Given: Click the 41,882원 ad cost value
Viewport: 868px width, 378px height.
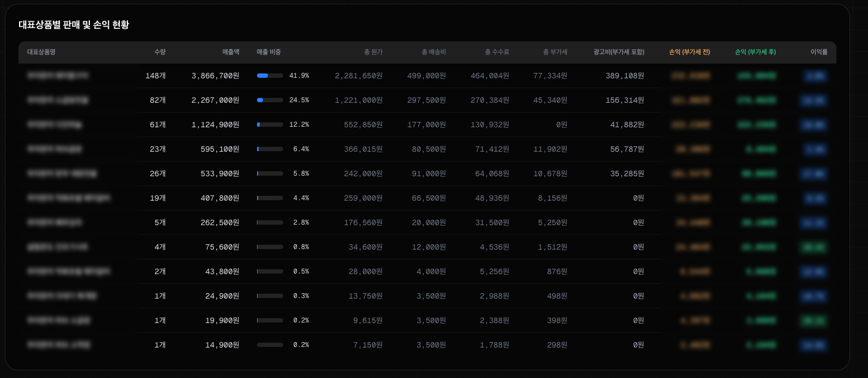Looking at the screenshot, I should point(627,125).
